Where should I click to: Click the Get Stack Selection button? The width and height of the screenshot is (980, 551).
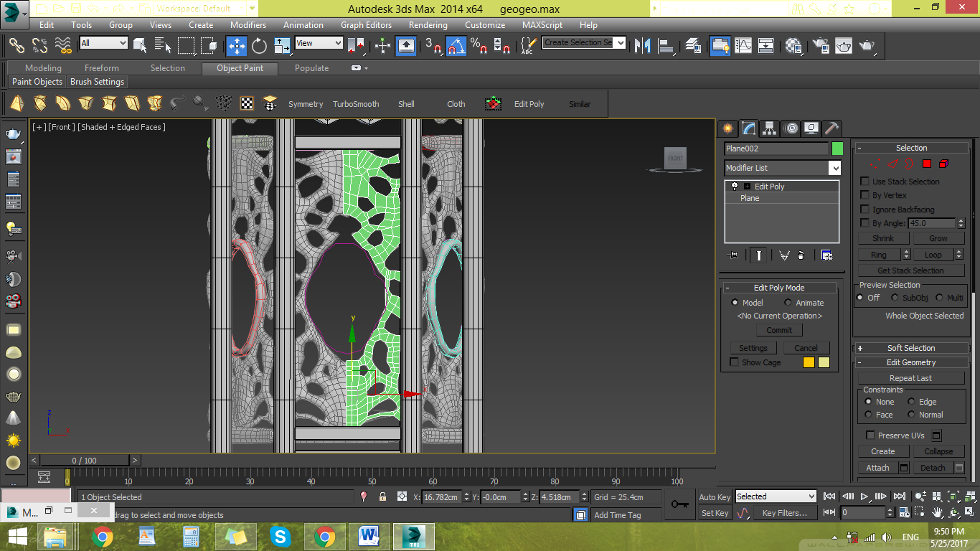point(911,270)
